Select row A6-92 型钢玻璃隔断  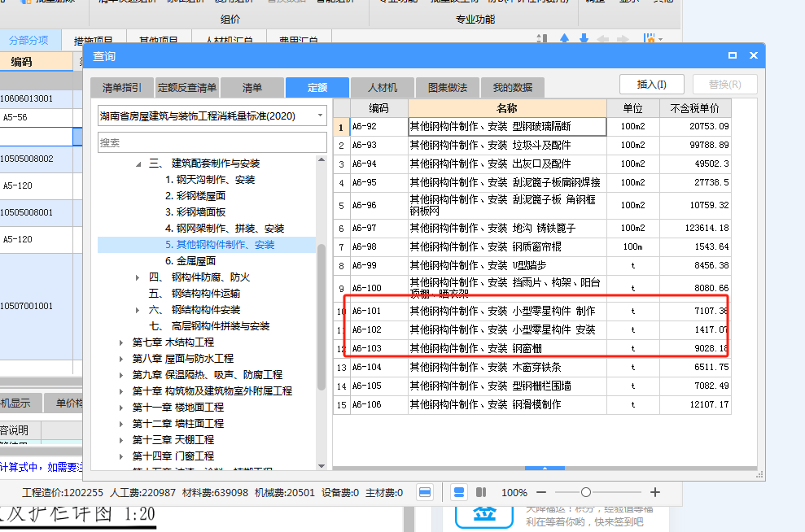532,127
